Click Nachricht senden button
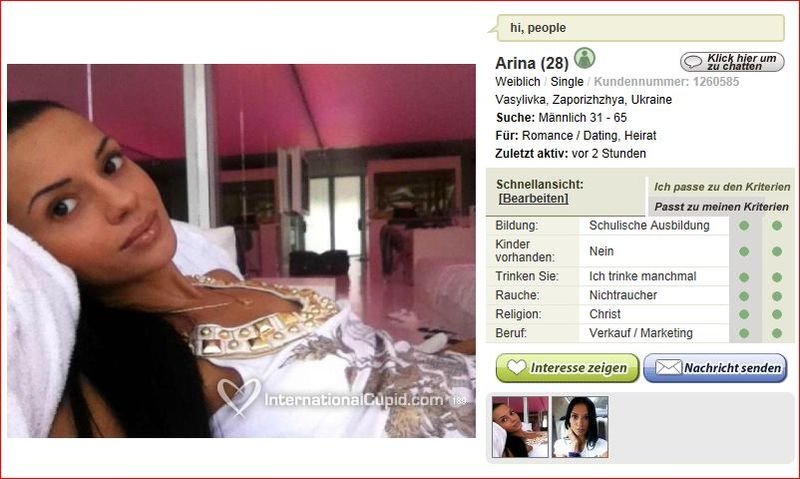The width and height of the screenshot is (800, 479). (715, 368)
